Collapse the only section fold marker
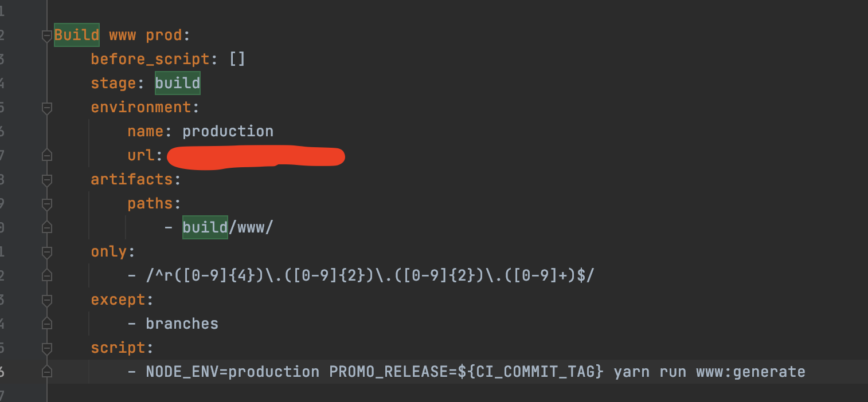Image resolution: width=868 pixels, height=402 pixels. click(x=47, y=252)
